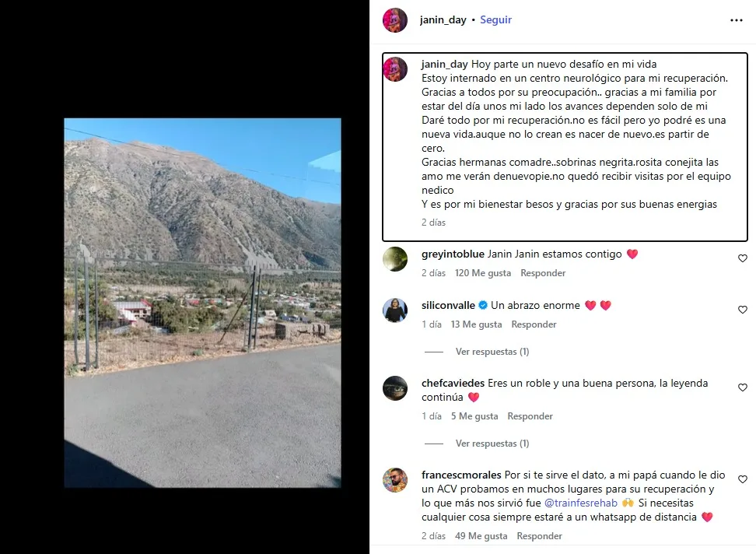Reply to greyintoblue's comment
Viewport: 756px width, 554px height.
pos(543,273)
